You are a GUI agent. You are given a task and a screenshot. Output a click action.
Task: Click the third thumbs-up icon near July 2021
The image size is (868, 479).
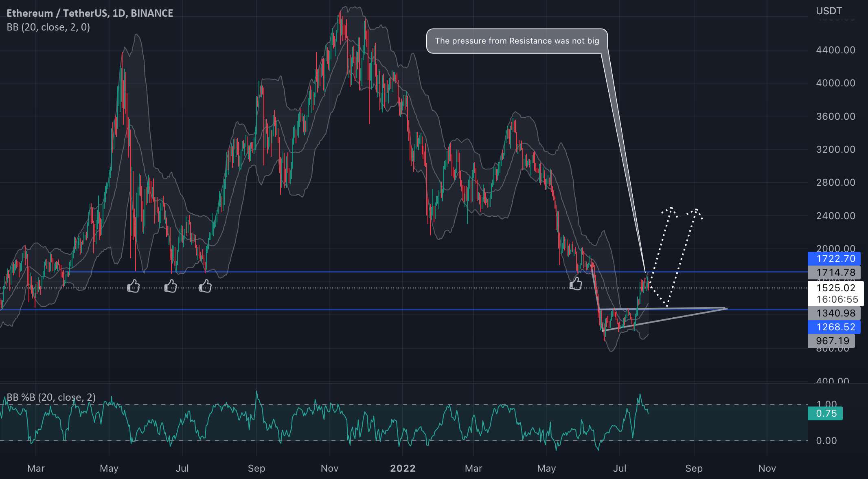tap(205, 286)
